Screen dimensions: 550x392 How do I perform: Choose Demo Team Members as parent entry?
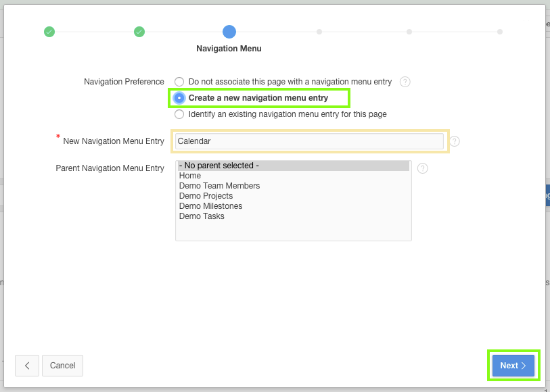pos(219,186)
